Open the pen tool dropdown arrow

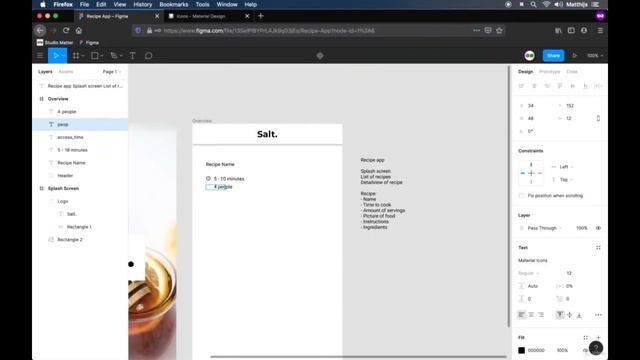pos(121,56)
